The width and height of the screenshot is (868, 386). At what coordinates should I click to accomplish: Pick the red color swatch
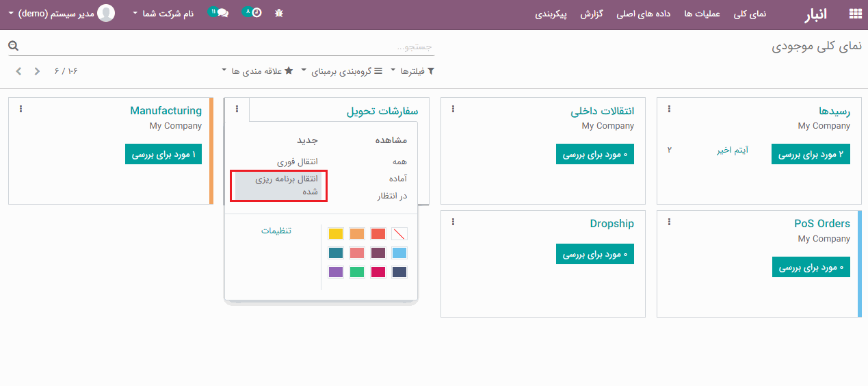coord(378,233)
